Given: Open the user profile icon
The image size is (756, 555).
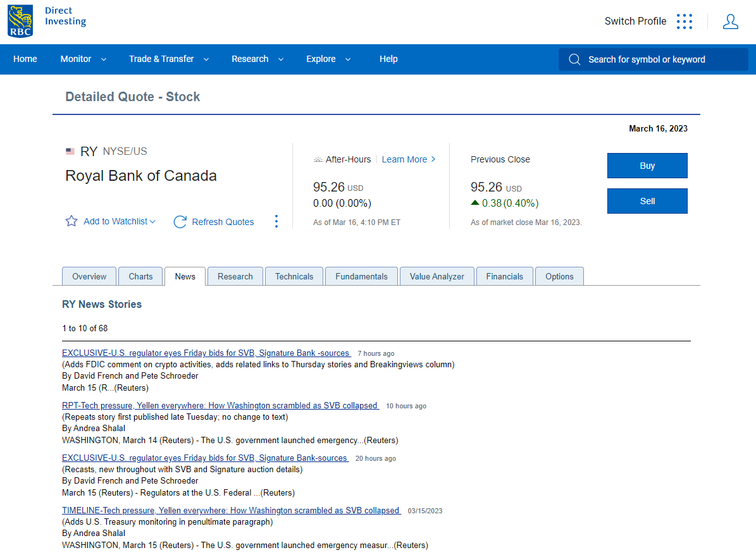Looking at the screenshot, I should [x=730, y=21].
